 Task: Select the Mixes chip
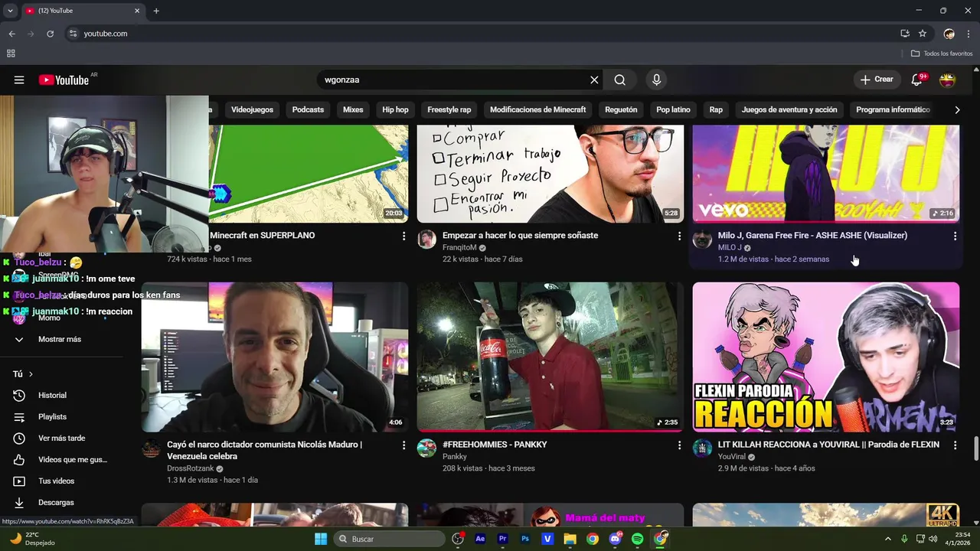(353, 109)
